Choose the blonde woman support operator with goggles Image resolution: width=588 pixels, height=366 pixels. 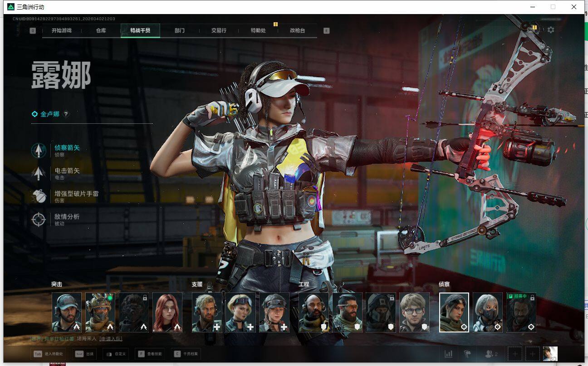tap(240, 312)
